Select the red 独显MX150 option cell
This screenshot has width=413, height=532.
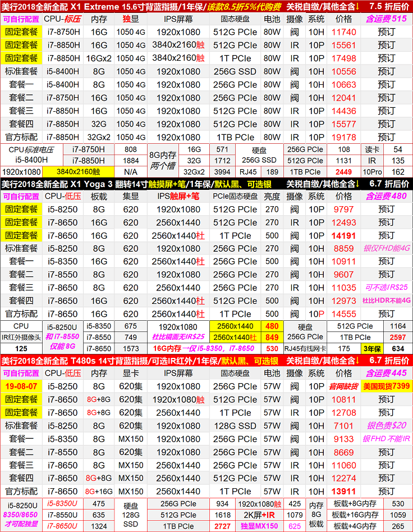pyautogui.click(x=259, y=526)
